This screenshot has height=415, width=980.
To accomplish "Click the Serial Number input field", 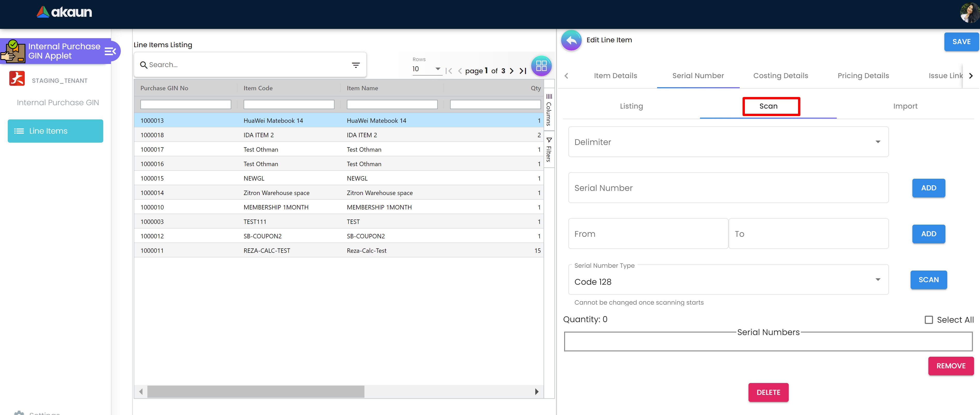I will pyautogui.click(x=728, y=188).
